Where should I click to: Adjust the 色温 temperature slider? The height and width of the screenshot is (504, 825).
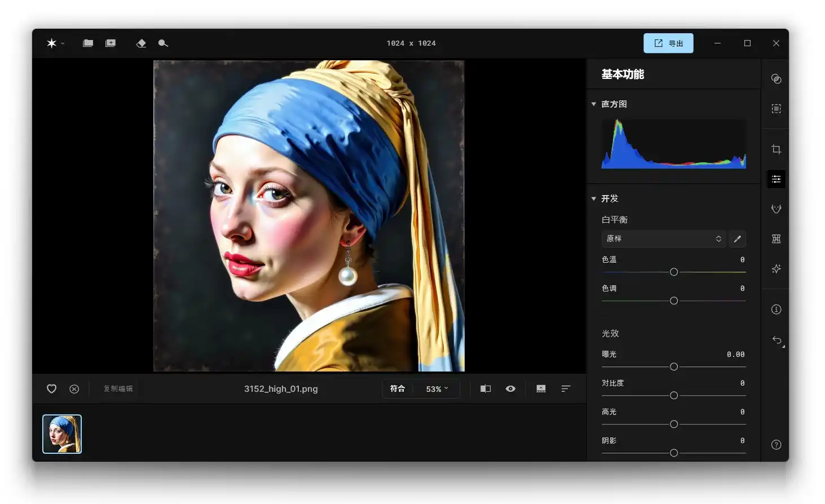point(673,272)
